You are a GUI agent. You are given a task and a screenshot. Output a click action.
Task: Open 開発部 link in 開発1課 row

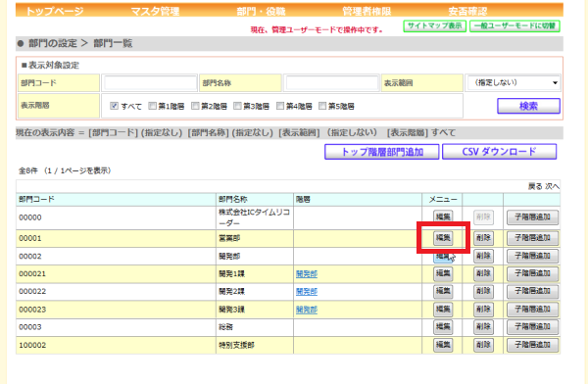307,274
